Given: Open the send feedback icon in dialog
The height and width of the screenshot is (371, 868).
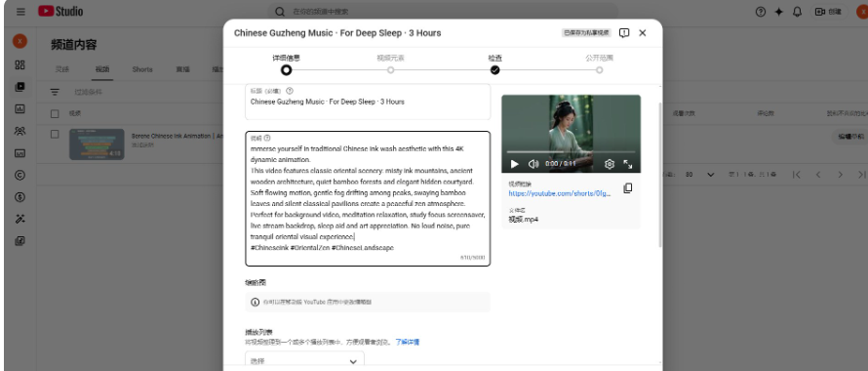Looking at the screenshot, I should coord(624,33).
